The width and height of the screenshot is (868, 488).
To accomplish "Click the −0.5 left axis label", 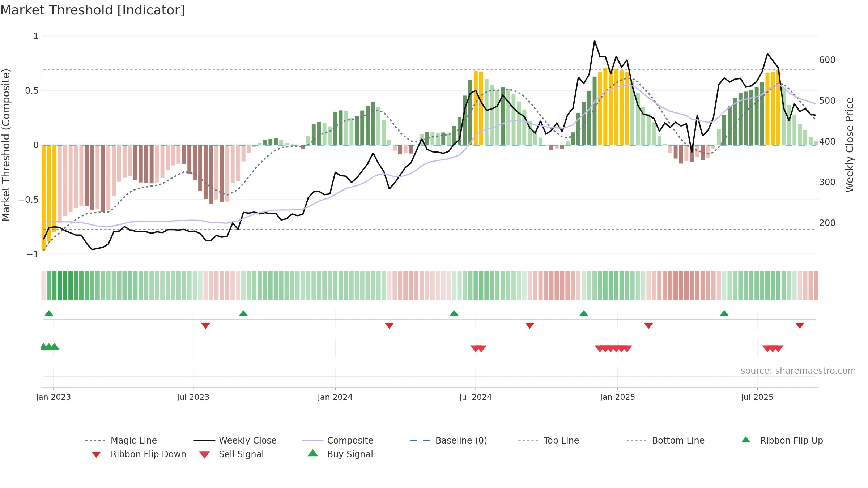I will [28, 200].
